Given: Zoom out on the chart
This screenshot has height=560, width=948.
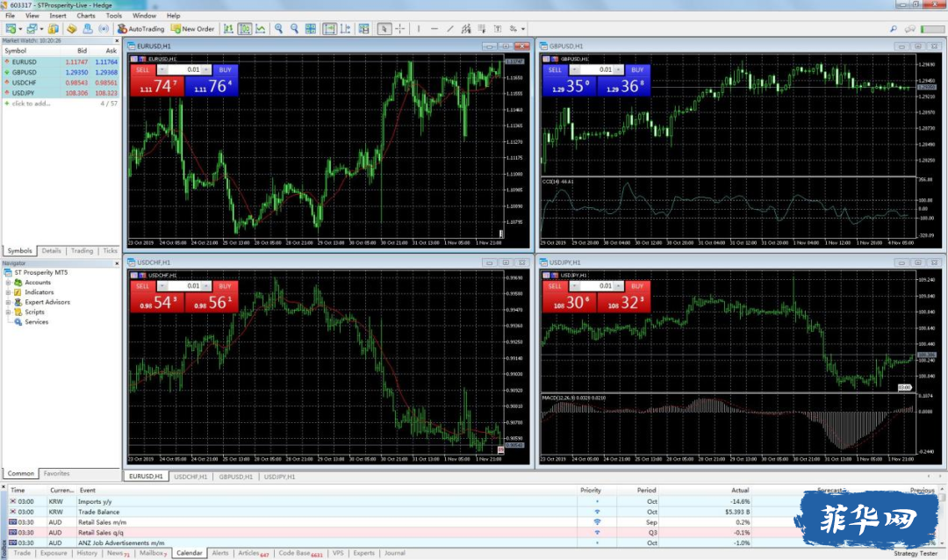Looking at the screenshot, I should pyautogui.click(x=294, y=28).
